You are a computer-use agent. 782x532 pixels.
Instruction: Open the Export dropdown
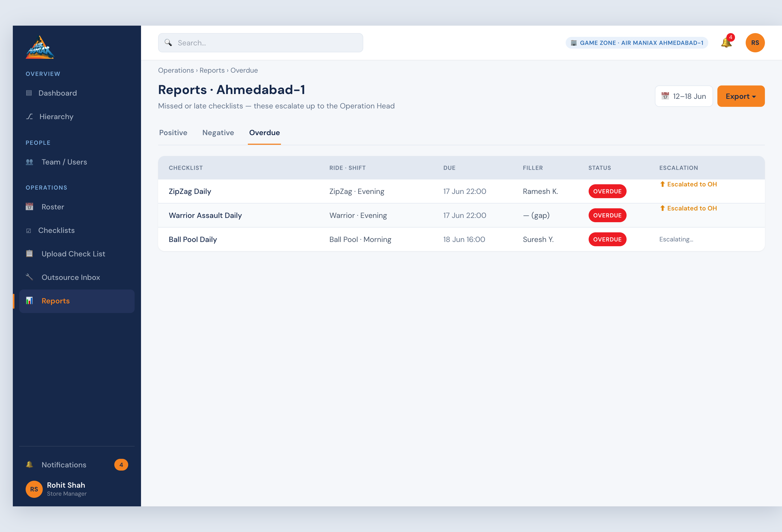(741, 96)
